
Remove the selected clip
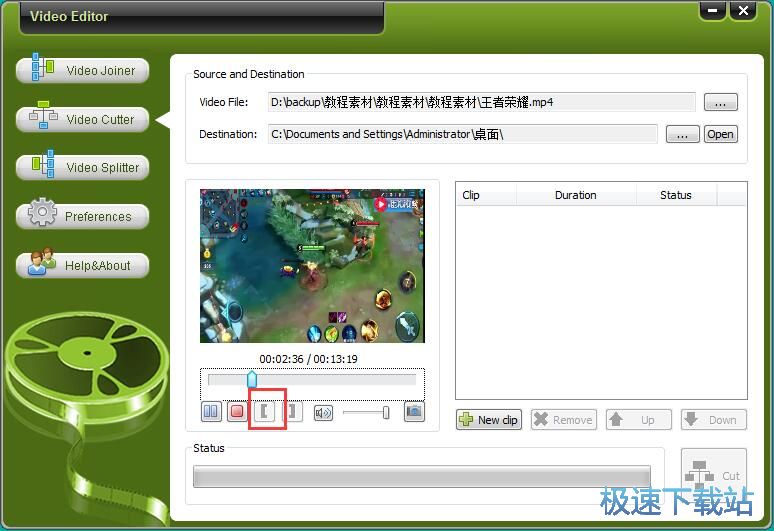pyautogui.click(x=564, y=420)
